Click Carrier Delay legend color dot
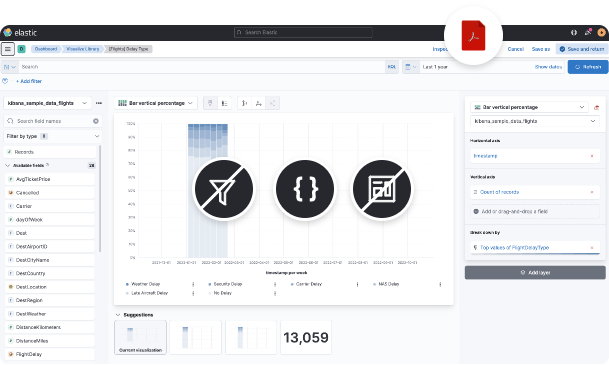The height and width of the screenshot is (365, 609). tap(292, 285)
